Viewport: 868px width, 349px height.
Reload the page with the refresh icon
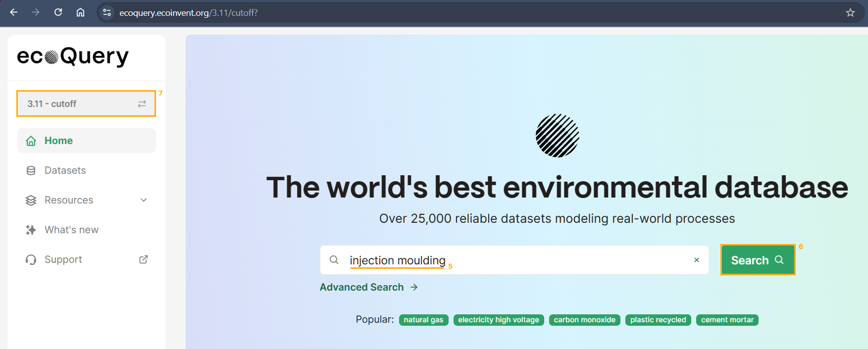pyautogui.click(x=58, y=12)
